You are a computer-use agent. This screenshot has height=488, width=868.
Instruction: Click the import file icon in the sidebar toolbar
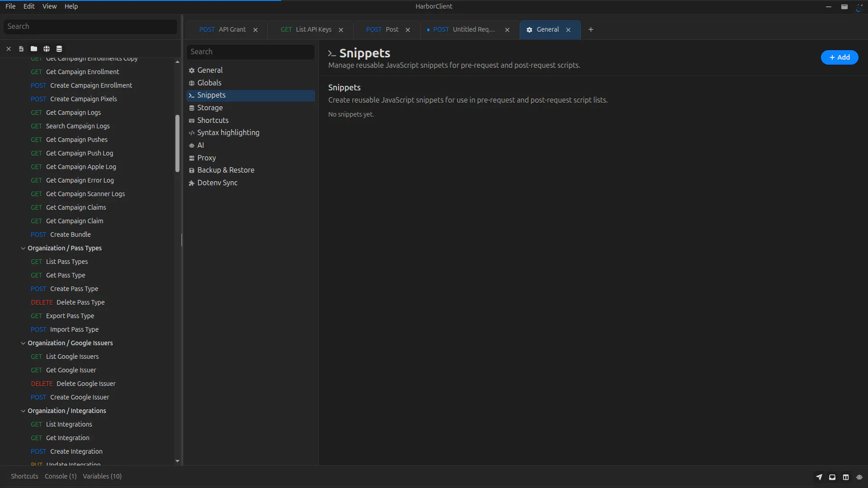21,49
